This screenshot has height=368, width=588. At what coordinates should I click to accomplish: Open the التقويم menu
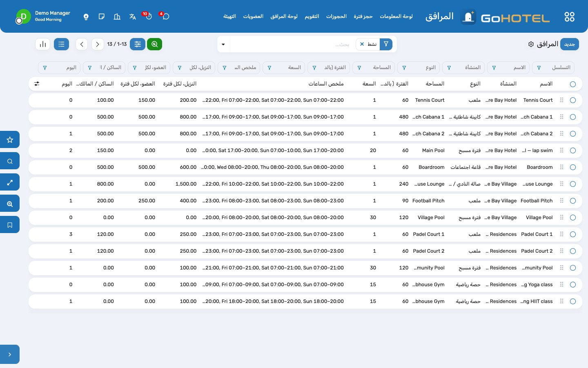312,16
